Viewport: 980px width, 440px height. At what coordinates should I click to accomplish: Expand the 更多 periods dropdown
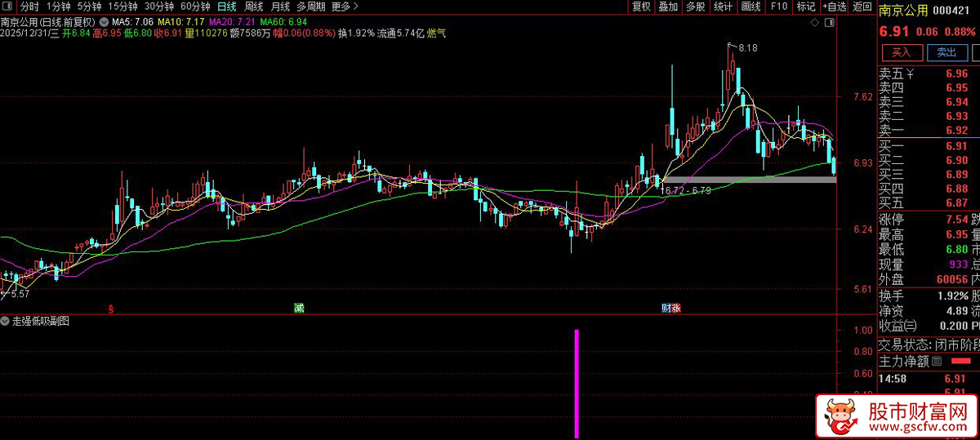click(344, 7)
